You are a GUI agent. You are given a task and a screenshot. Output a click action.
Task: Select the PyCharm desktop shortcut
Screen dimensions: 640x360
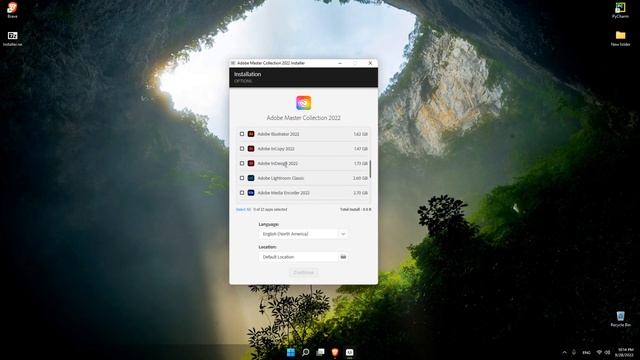coord(620,10)
